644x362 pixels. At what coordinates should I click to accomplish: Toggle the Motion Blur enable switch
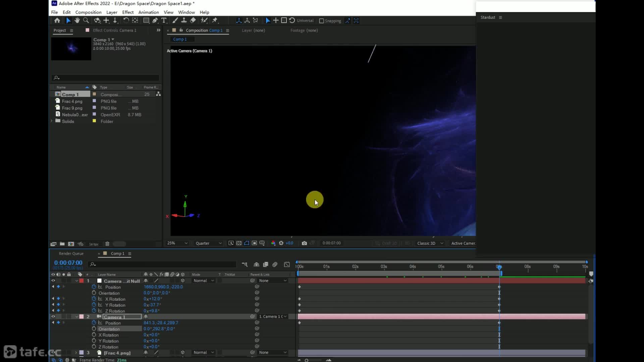click(x=275, y=264)
